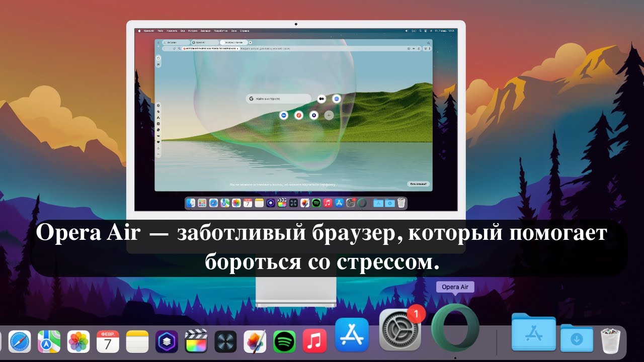This screenshot has width=644, height=362.
Task: Open WhatsApp in the Opera Air sidebar
Action: tap(158, 130)
